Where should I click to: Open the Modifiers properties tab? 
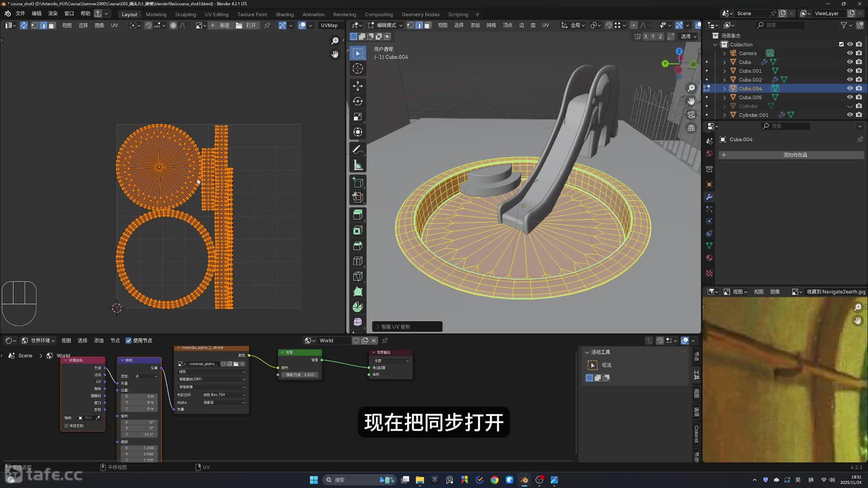709,197
